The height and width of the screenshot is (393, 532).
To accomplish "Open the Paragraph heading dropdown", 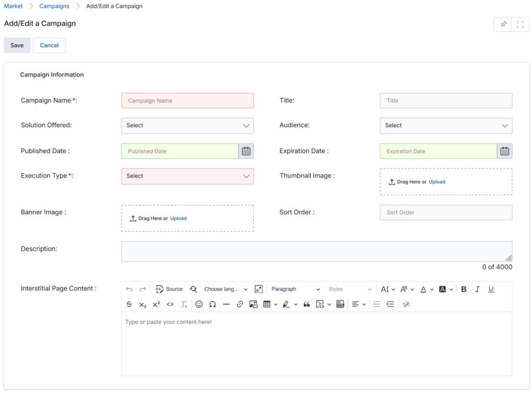I will point(295,289).
